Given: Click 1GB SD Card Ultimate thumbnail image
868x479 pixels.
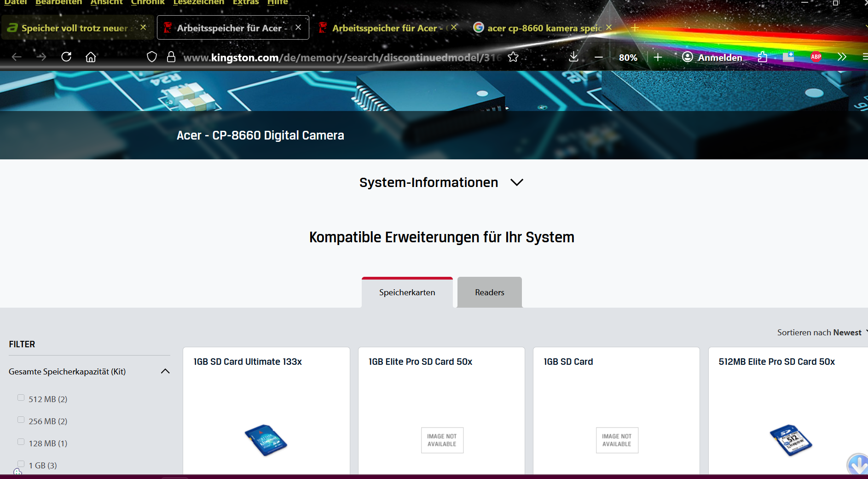Looking at the screenshot, I should (266, 440).
